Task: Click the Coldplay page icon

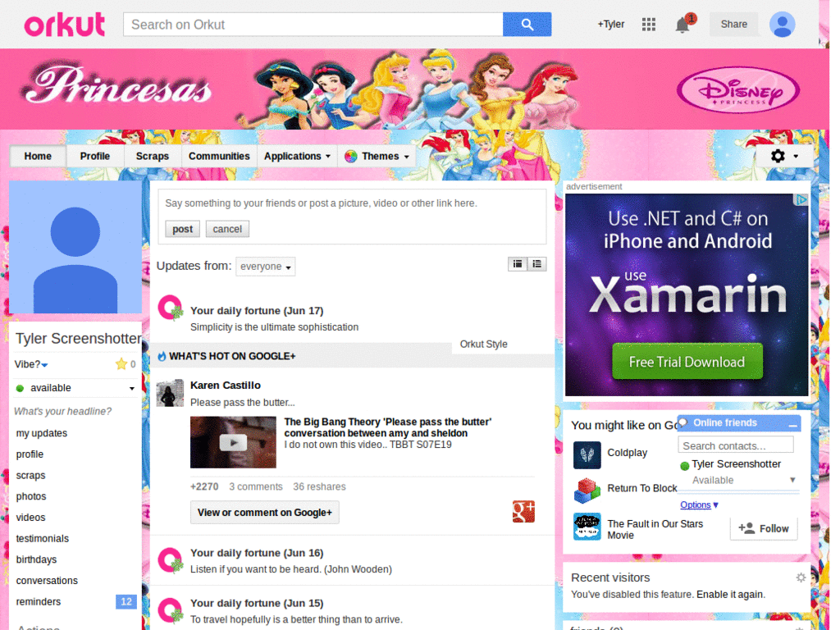Action: point(587,454)
